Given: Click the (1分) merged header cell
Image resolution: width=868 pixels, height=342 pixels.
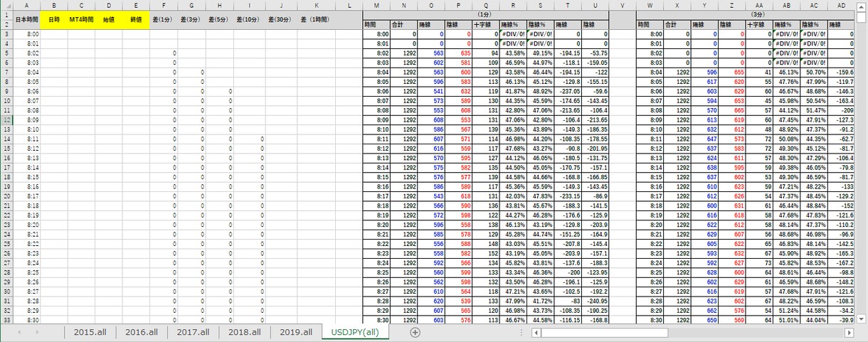Looking at the screenshot, I should pos(485,14).
